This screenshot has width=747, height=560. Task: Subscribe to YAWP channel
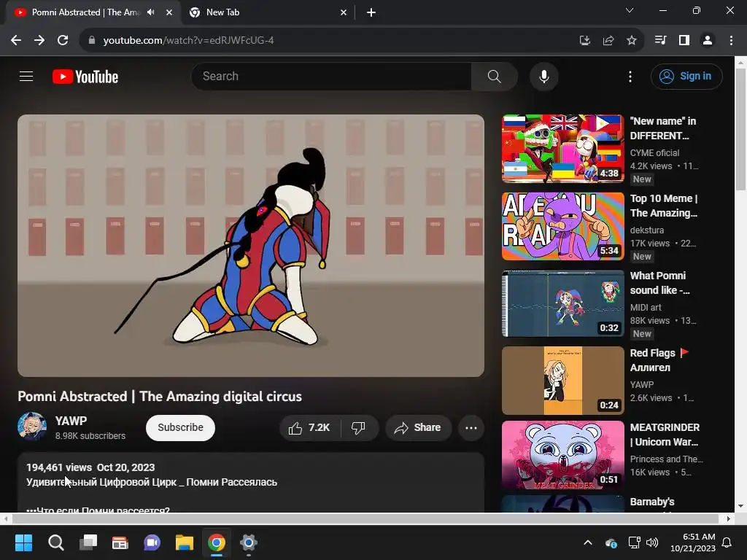coord(180,427)
